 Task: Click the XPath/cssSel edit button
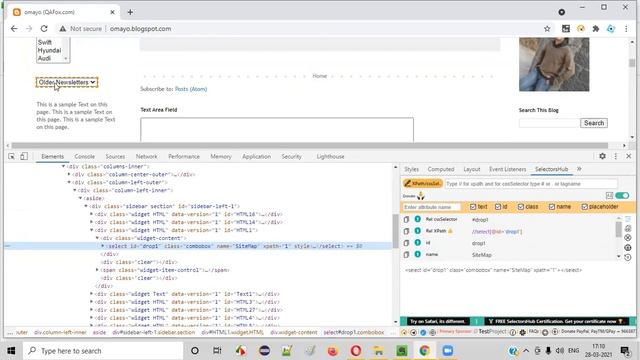422,184
